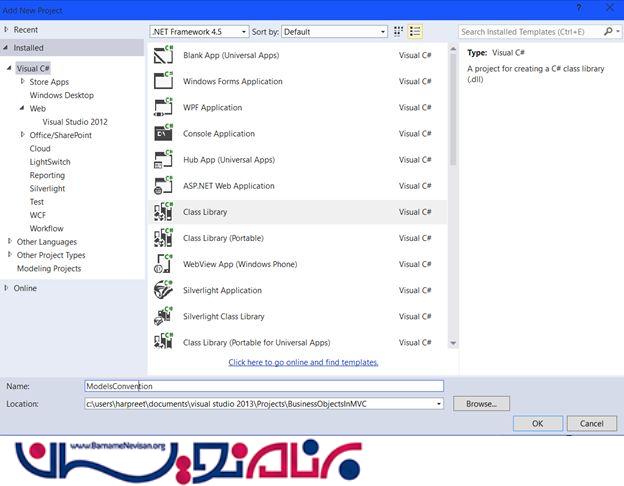Select the Blank App (Universal Apps) template icon
Screen dimensions: 624x486
click(164, 55)
